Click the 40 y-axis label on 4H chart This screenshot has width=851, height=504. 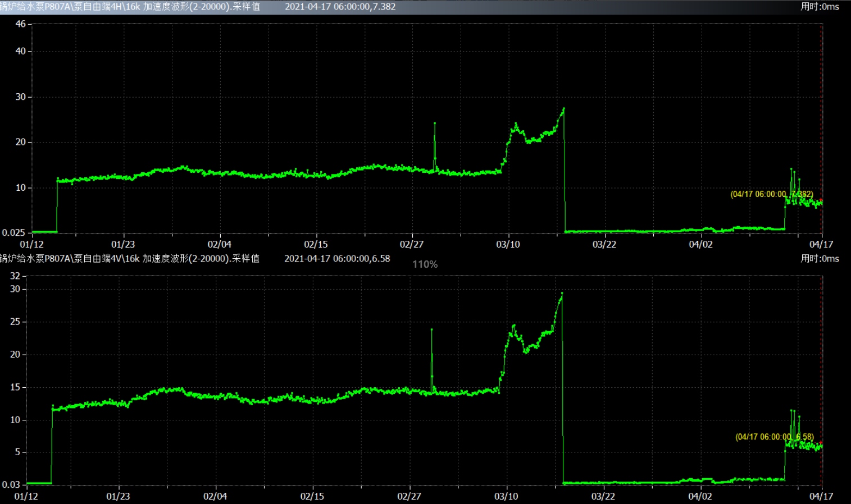[21, 51]
